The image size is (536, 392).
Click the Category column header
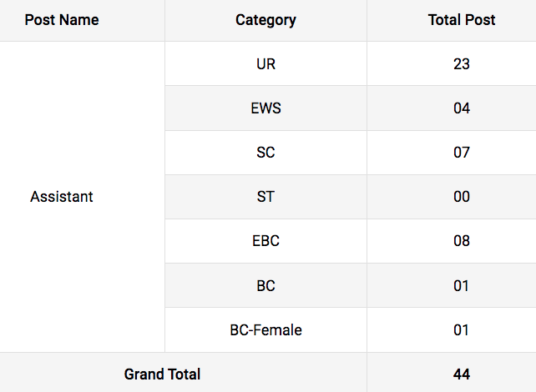[265, 20]
